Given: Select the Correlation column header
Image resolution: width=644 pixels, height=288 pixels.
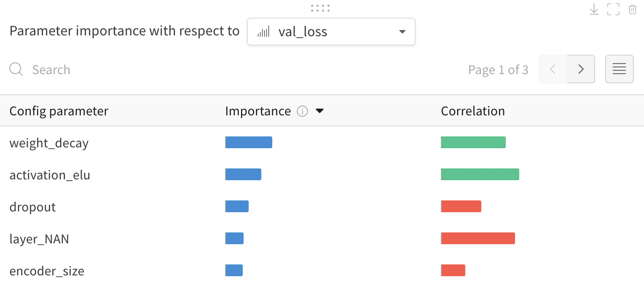Looking at the screenshot, I should 472,111.
